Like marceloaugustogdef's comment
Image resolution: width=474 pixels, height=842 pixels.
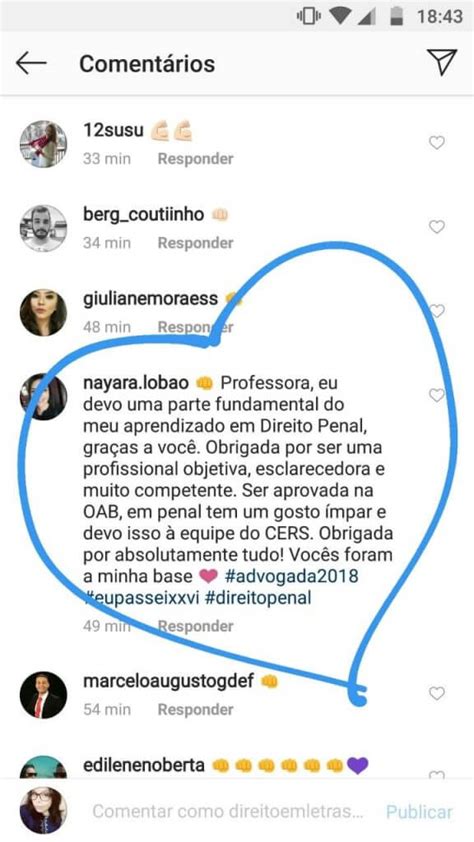coord(437,694)
